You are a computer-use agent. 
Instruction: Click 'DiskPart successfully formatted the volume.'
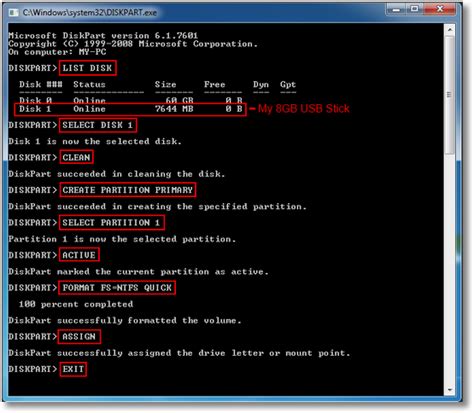[x=125, y=320]
